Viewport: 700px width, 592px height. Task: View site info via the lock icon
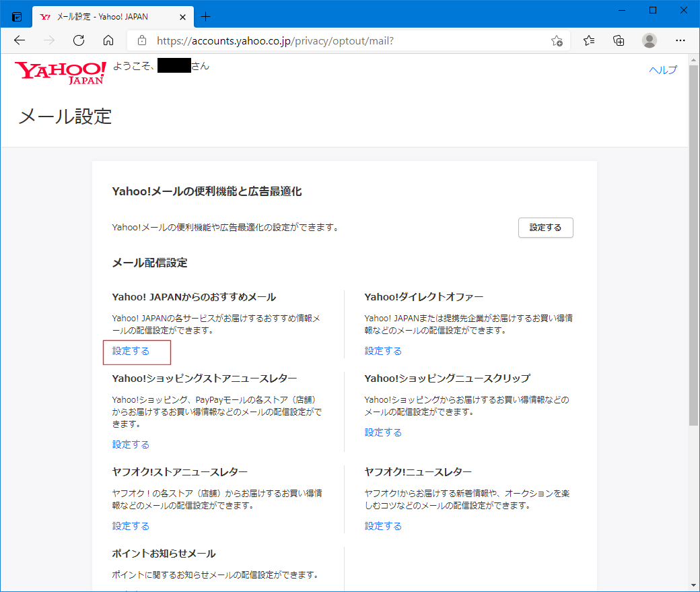pos(141,40)
